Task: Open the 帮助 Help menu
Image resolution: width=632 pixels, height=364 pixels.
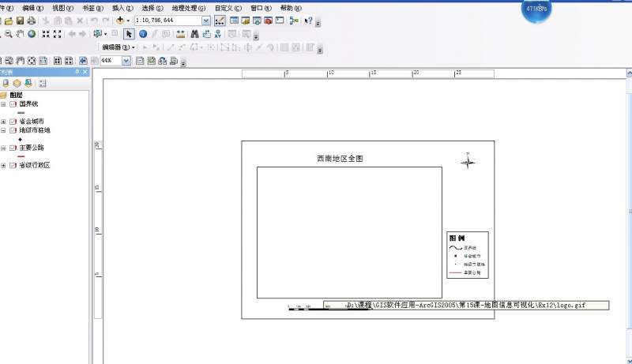Action: pos(291,8)
